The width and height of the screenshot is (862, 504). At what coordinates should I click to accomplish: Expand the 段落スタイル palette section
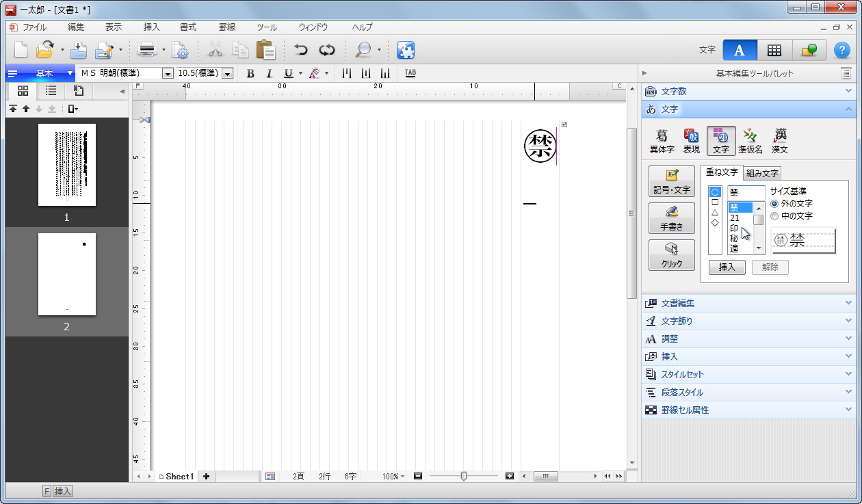click(748, 392)
